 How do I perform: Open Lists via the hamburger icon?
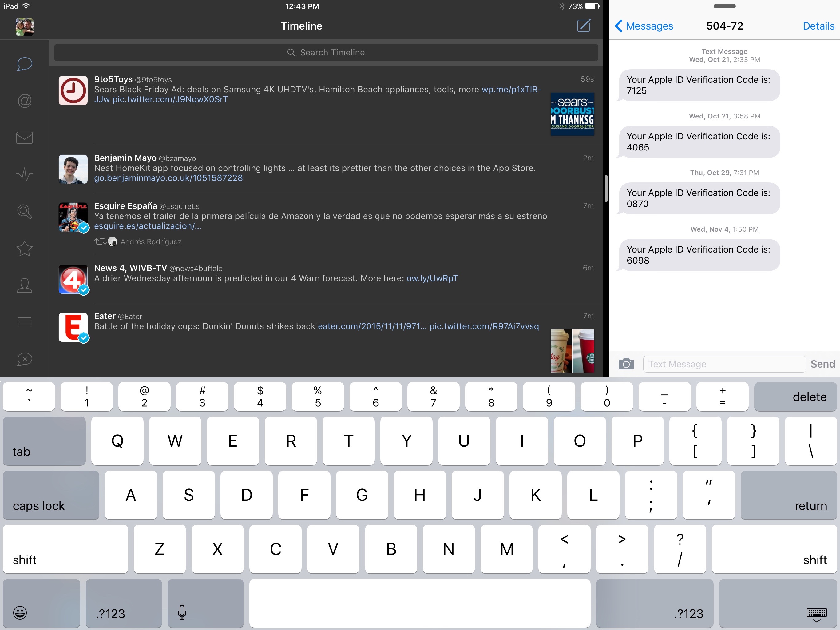pyautogui.click(x=24, y=322)
